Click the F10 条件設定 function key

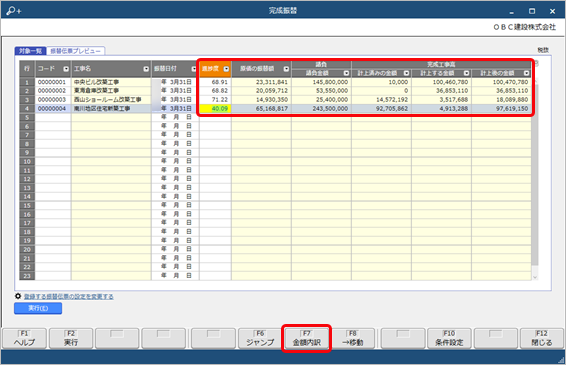tap(449, 338)
